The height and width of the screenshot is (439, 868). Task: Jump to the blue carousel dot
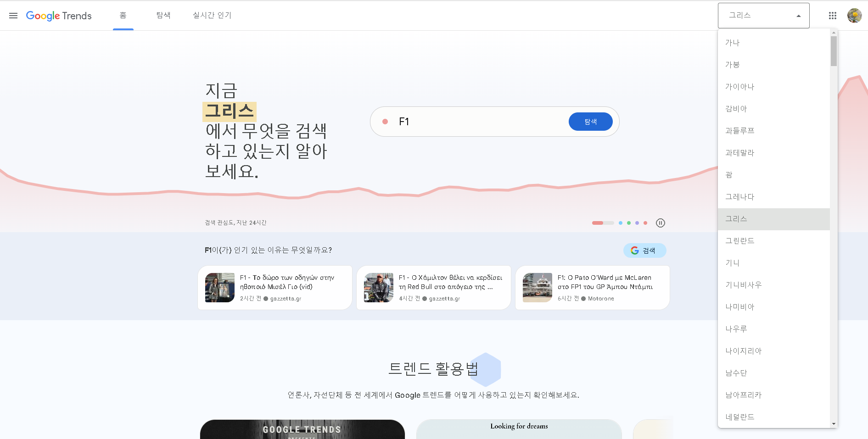621,223
